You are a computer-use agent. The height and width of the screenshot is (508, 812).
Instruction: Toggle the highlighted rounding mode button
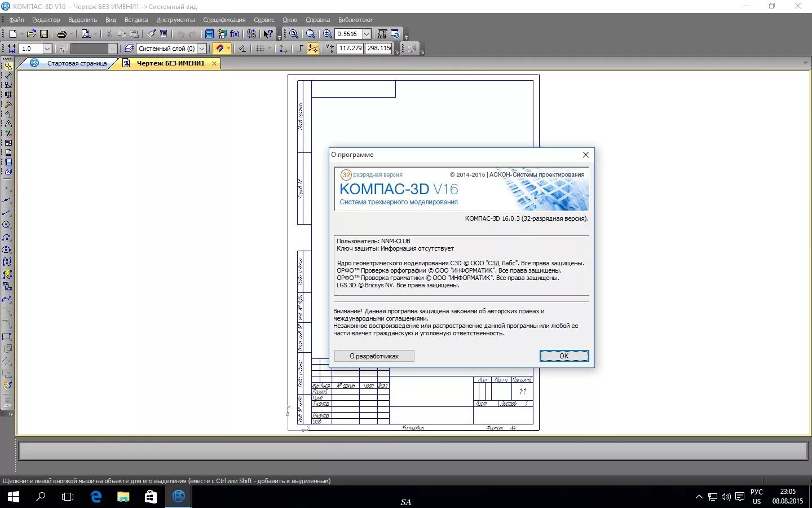312,49
